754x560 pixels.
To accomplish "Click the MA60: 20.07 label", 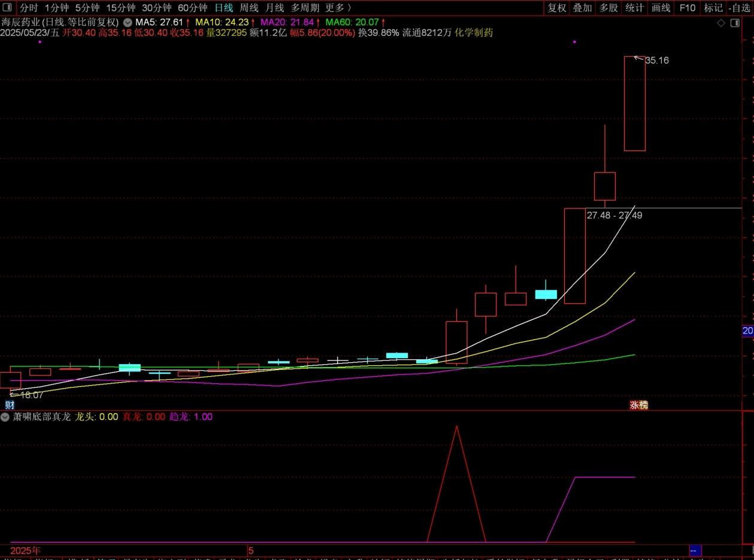I will pyautogui.click(x=352, y=22).
